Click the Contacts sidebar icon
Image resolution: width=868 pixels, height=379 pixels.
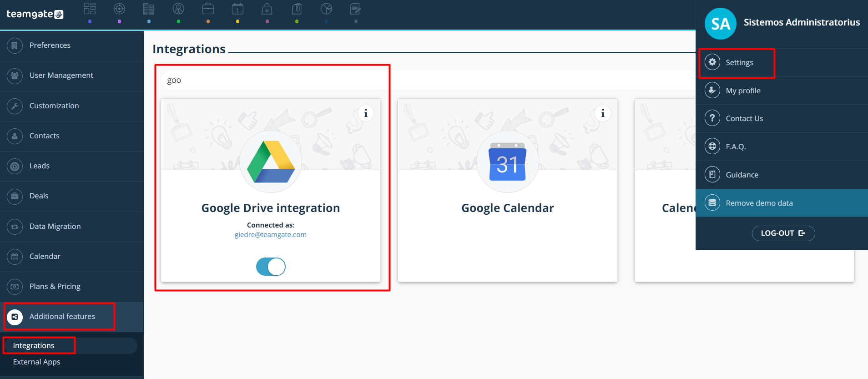15,136
